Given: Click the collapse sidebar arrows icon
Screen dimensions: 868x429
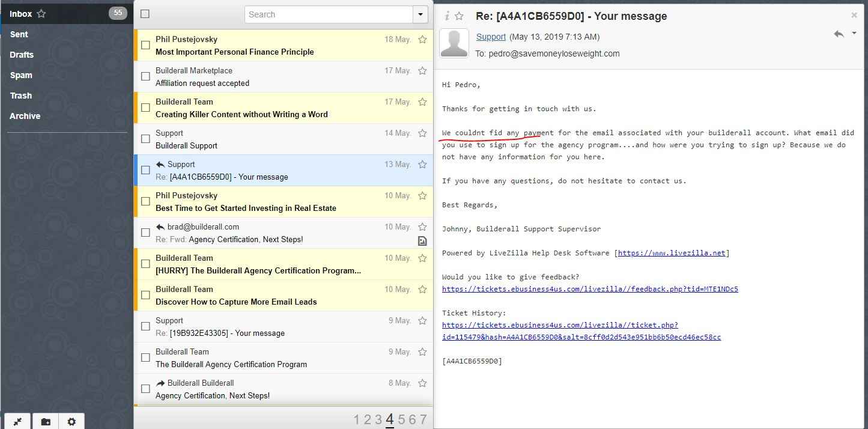Looking at the screenshot, I should 18,422.
